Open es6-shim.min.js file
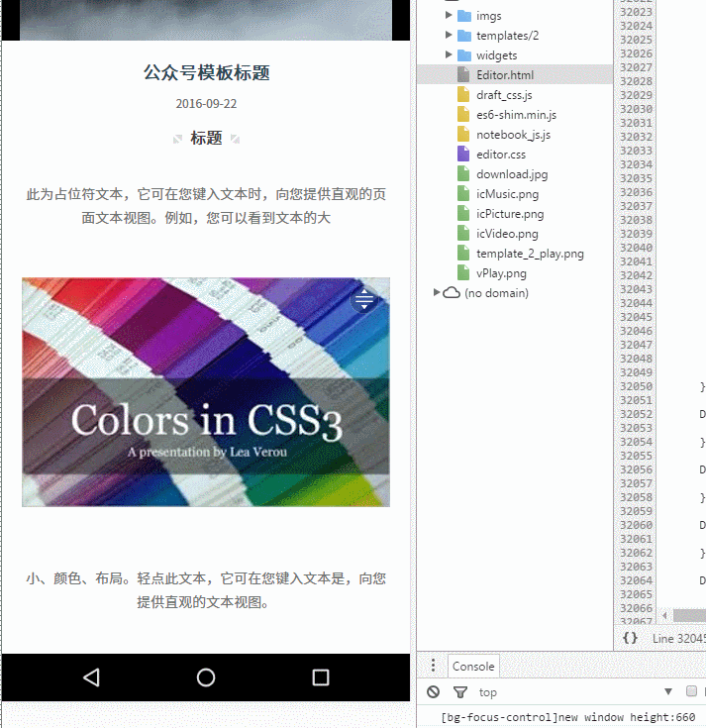This screenshot has width=706, height=728. pyautogui.click(x=516, y=115)
